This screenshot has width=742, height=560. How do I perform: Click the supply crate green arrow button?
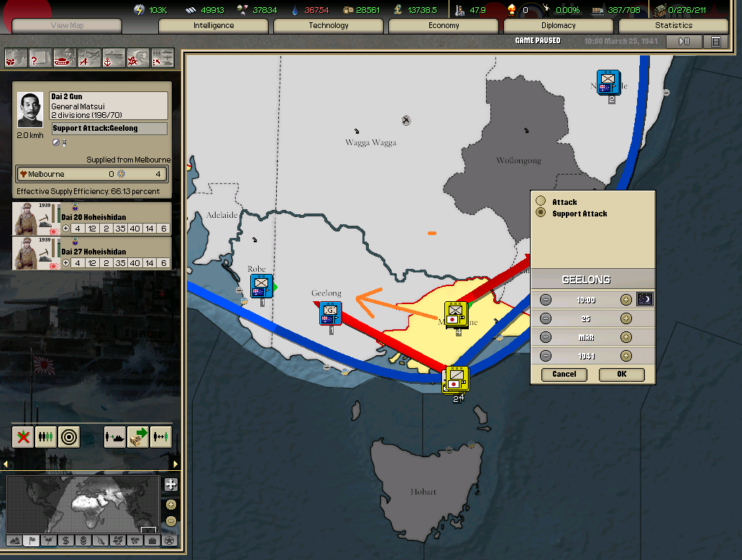point(138,436)
